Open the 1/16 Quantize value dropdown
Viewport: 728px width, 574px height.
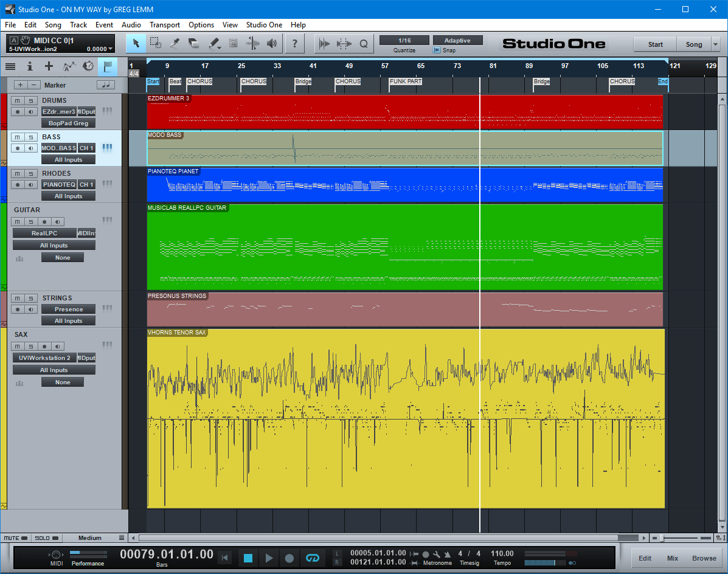[x=404, y=40]
